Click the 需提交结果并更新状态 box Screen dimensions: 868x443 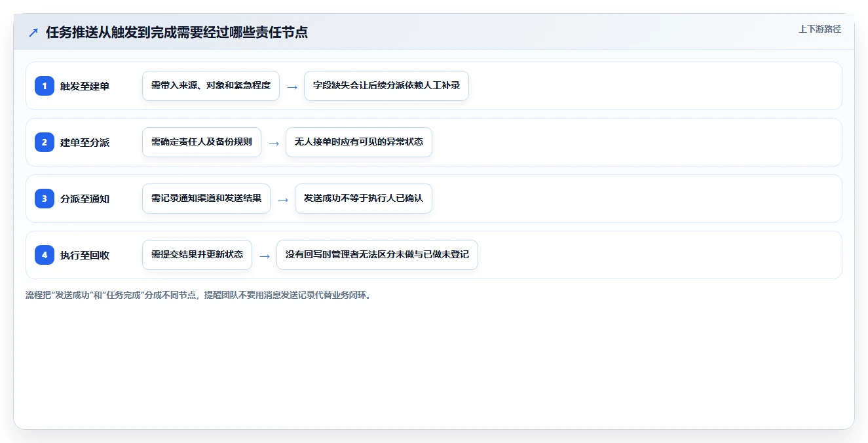(x=197, y=255)
